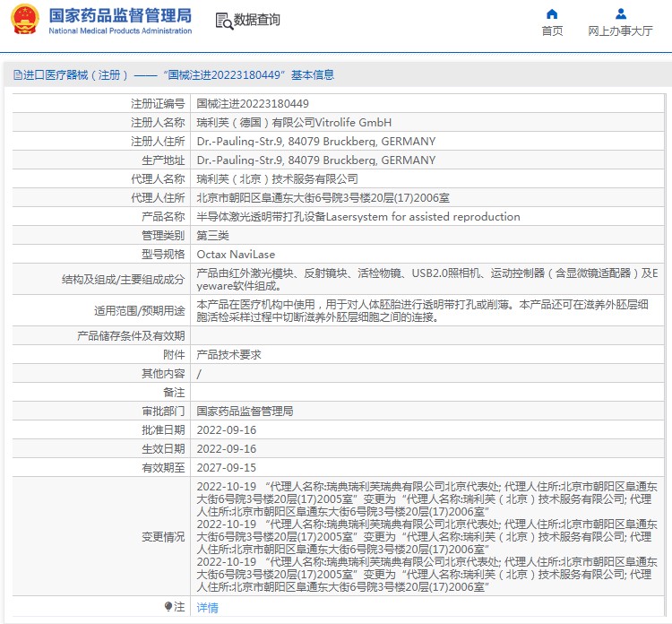
Task: Click the 结构及组成/主要组成成分 label
Action: [124, 280]
